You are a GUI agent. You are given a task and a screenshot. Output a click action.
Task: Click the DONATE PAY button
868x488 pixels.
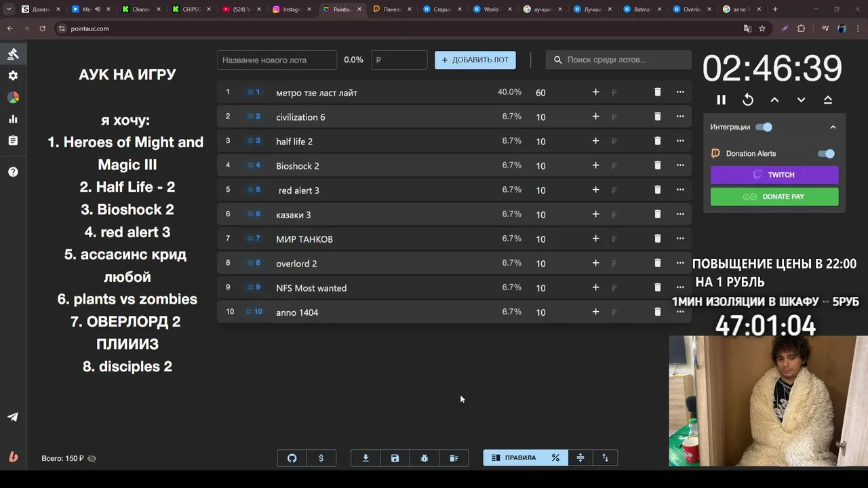(x=774, y=197)
